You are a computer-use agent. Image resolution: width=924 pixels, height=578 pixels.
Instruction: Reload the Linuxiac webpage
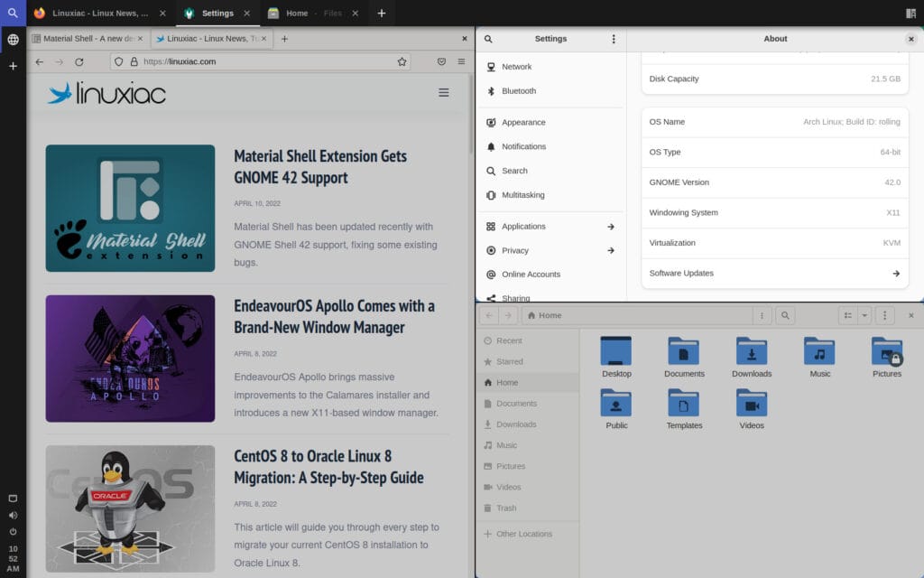tap(79, 62)
